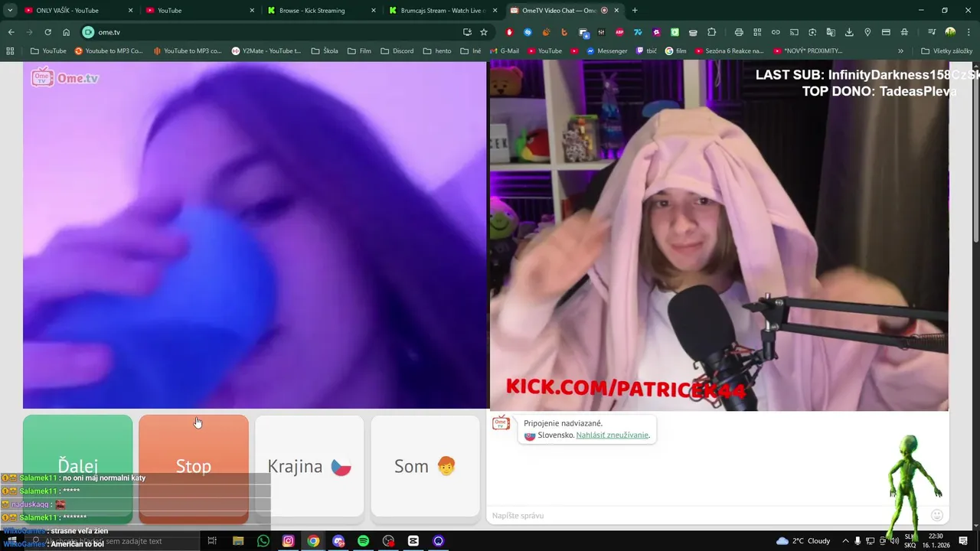The height and width of the screenshot is (551, 980).
Task: Open the media control toolbar icon
Action: coord(932,32)
